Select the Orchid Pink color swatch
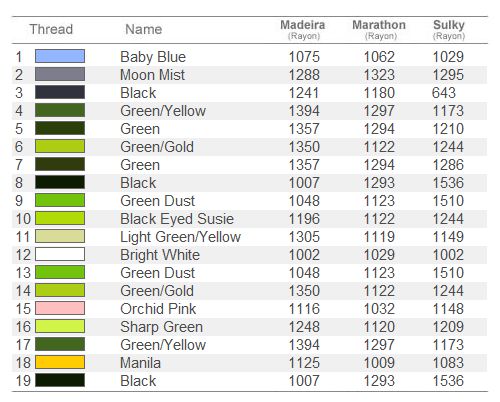The image size is (500, 402). (x=60, y=308)
